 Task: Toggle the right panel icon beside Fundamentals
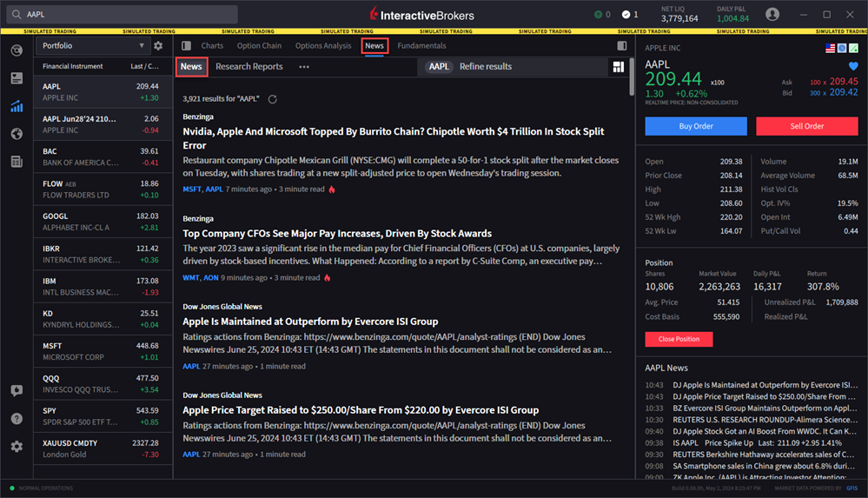pos(621,46)
